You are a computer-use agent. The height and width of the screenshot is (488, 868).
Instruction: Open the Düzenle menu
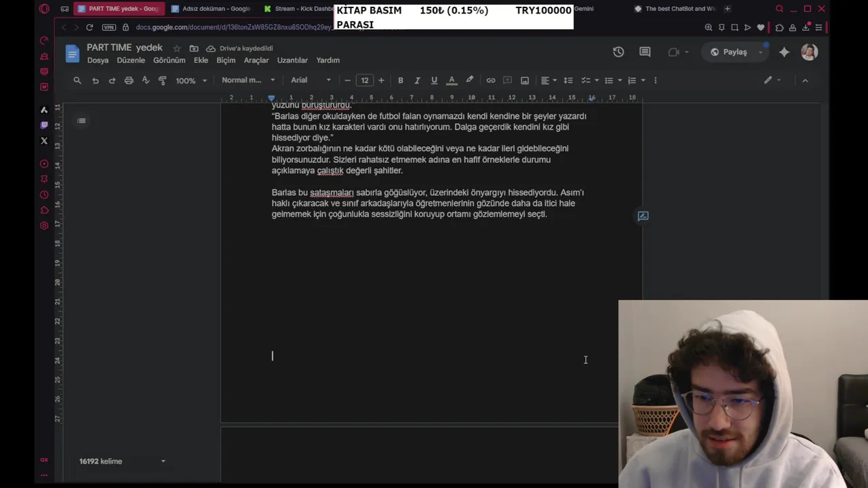click(x=131, y=60)
